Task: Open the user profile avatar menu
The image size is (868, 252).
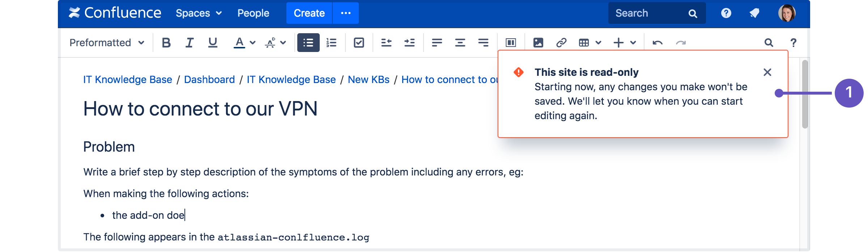Action: [x=787, y=13]
